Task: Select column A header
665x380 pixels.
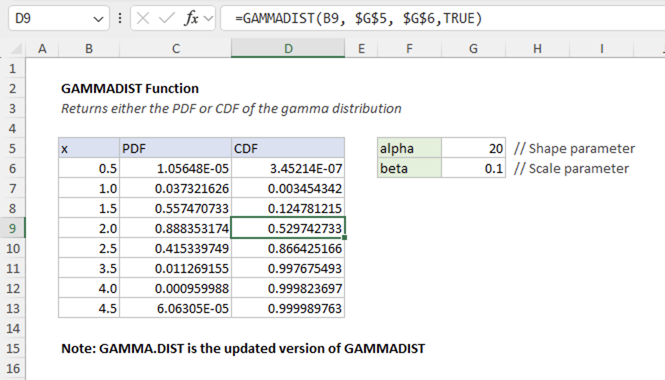Action: coord(42,49)
